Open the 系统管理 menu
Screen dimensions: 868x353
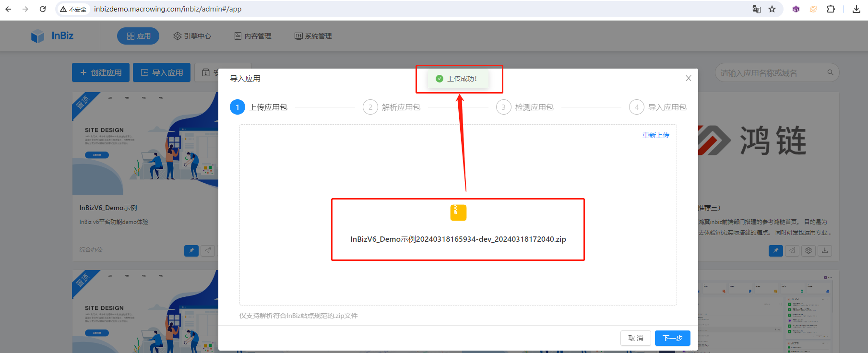pyautogui.click(x=313, y=36)
